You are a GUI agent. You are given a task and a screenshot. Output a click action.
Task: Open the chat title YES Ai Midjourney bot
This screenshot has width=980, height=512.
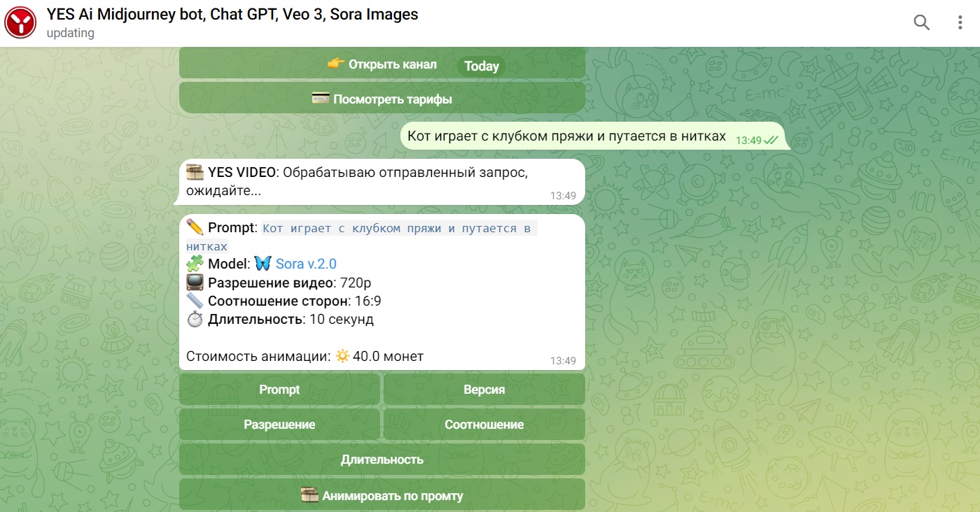pos(232,14)
